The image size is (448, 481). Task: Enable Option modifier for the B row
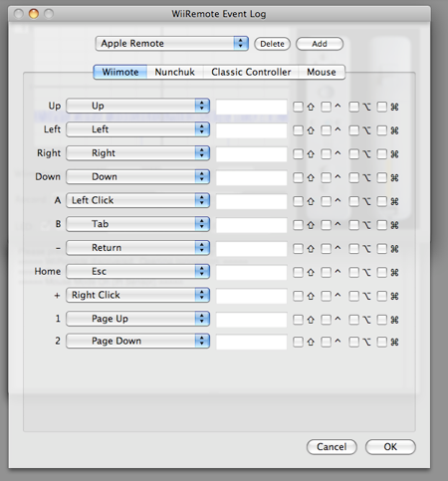tap(354, 225)
